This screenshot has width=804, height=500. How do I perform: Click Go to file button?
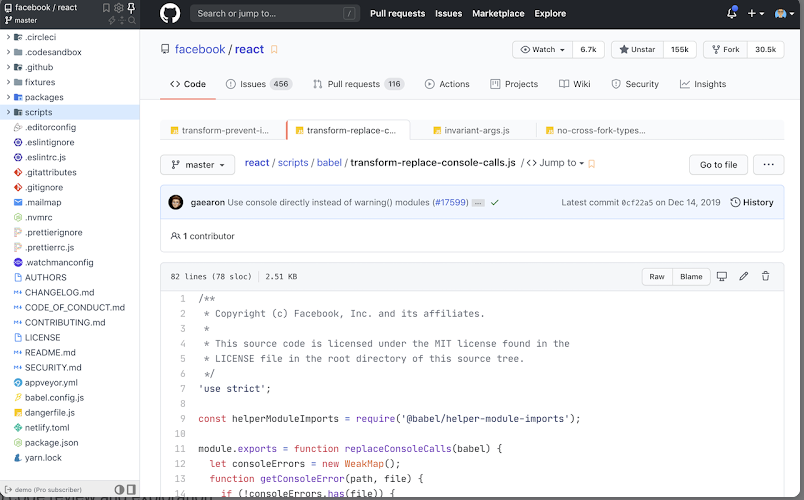[x=718, y=165]
